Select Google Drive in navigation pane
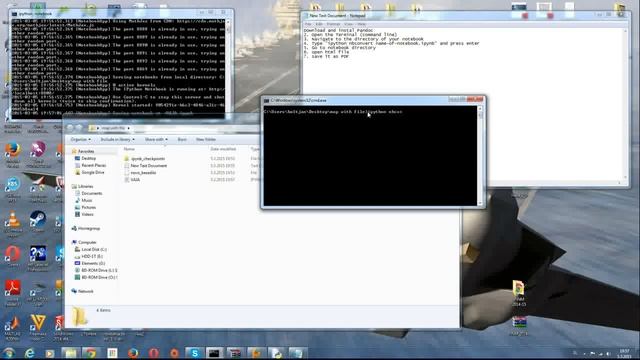The height and width of the screenshot is (360, 640). 93,172
